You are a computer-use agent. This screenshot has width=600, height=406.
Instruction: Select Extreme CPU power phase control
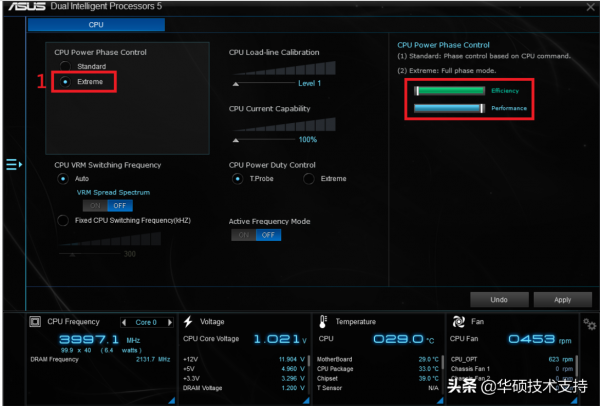[x=65, y=82]
